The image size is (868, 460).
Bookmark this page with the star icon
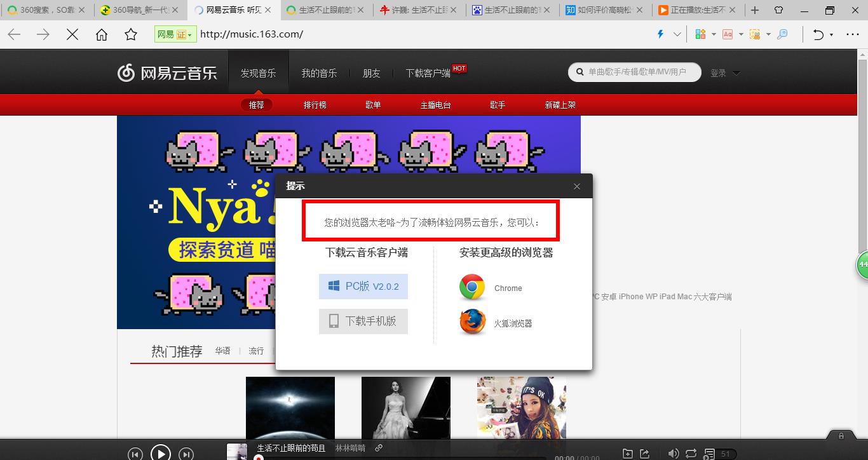pyautogui.click(x=131, y=34)
